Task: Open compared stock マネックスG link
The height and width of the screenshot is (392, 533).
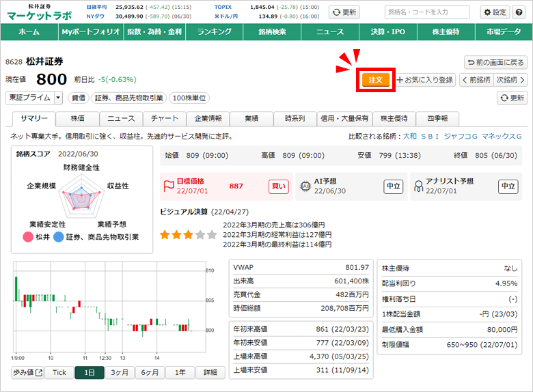Action: [x=502, y=136]
